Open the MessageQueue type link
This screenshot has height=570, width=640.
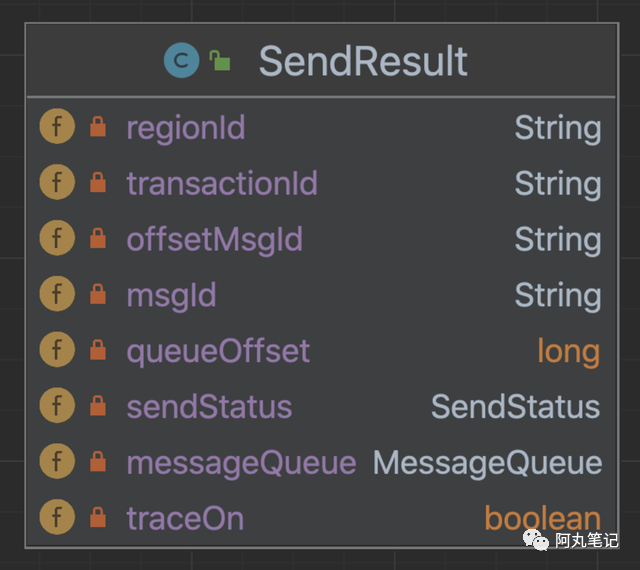tap(487, 462)
